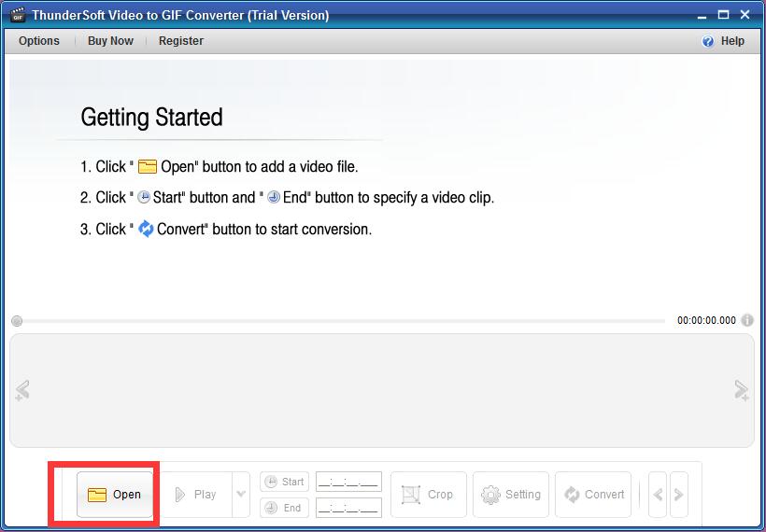Click the Convert button

point(593,494)
